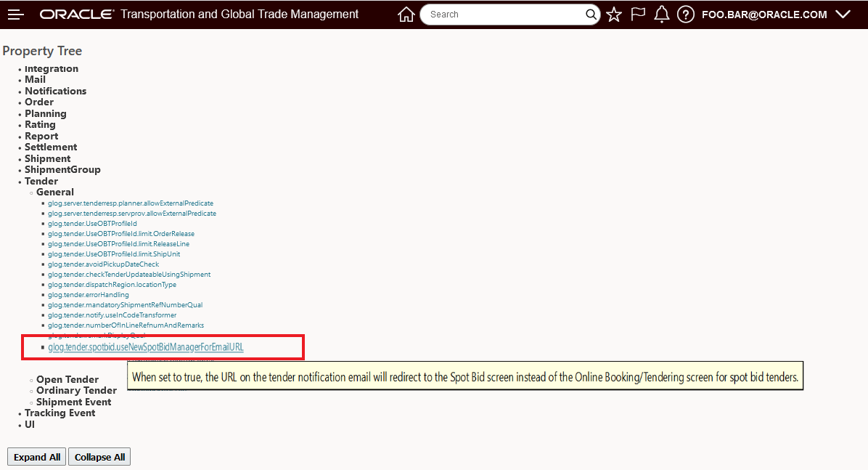Open Favorites star icon
Viewport: 868px width, 470px height.
click(614, 15)
